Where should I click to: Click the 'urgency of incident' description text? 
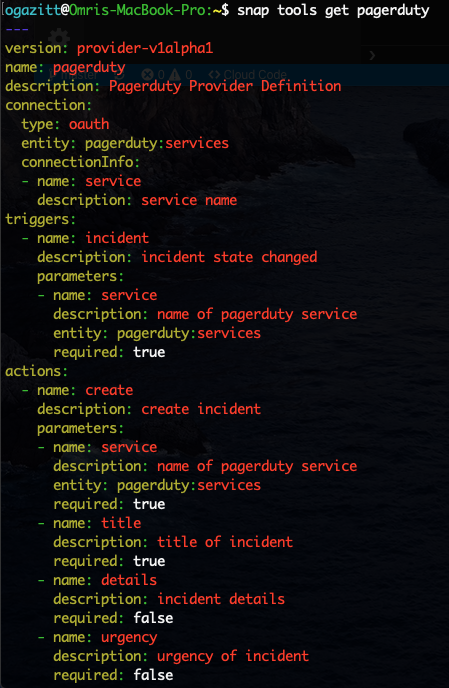233,656
